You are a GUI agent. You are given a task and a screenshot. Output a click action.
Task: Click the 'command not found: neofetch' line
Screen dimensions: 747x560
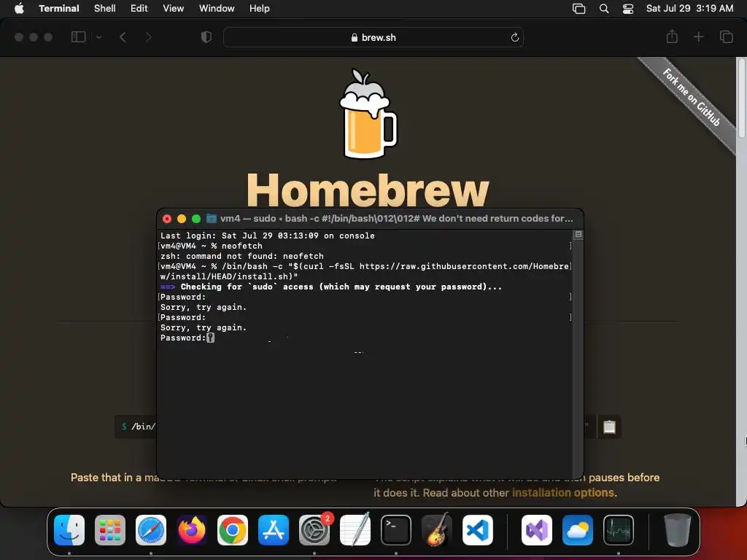pyautogui.click(x=242, y=256)
